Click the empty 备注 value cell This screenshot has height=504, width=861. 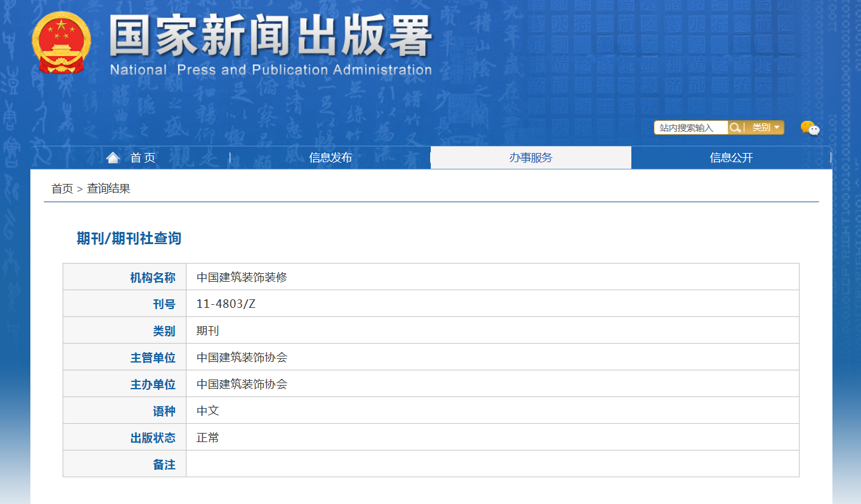tap(492, 465)
